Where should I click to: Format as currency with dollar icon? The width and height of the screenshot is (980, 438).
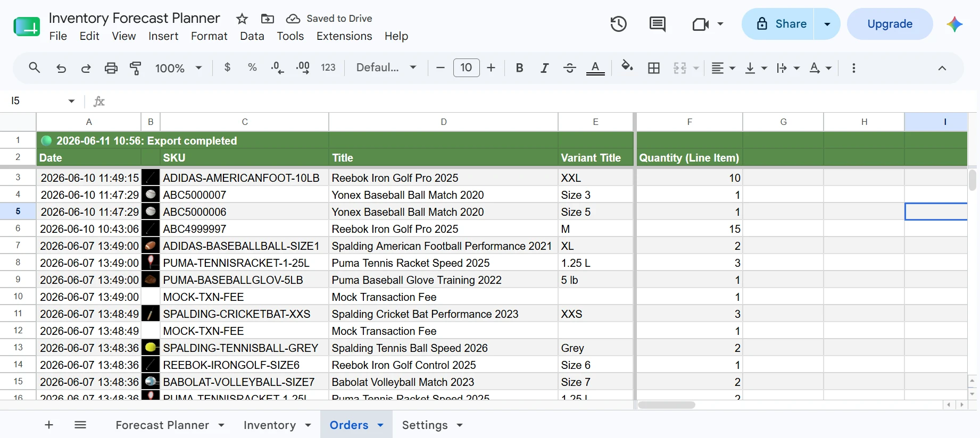click(x=228, y=68)
